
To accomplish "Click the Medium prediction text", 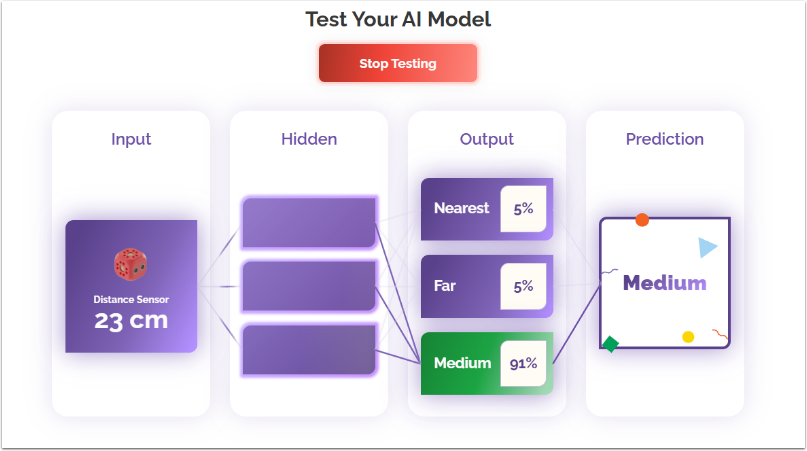I will click(664, 283).
